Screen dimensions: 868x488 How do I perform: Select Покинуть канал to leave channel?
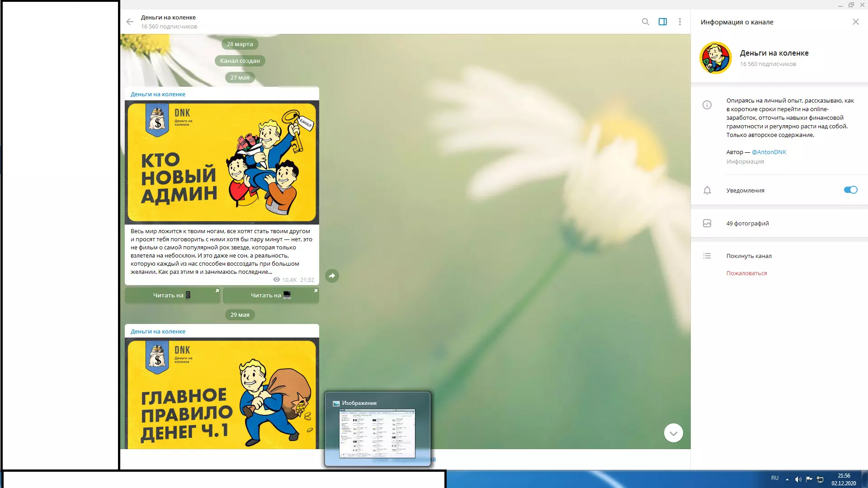point(749,256)
